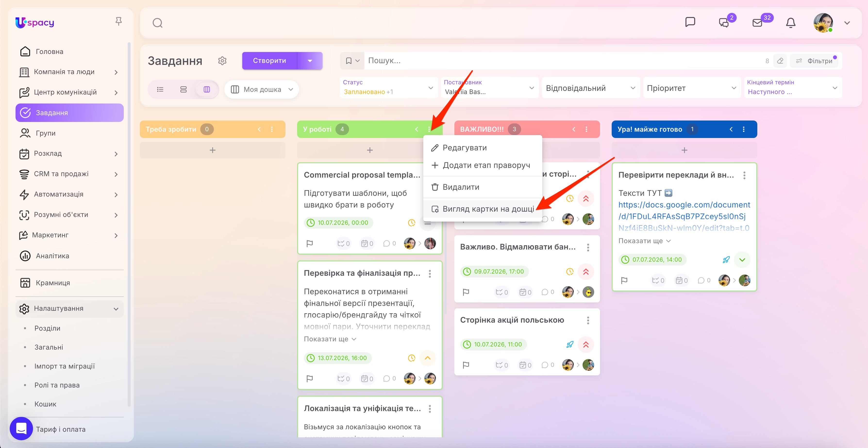Select Видалити in the context menu
Viewport: 868px width, 448px height.
tap(483, 187)
